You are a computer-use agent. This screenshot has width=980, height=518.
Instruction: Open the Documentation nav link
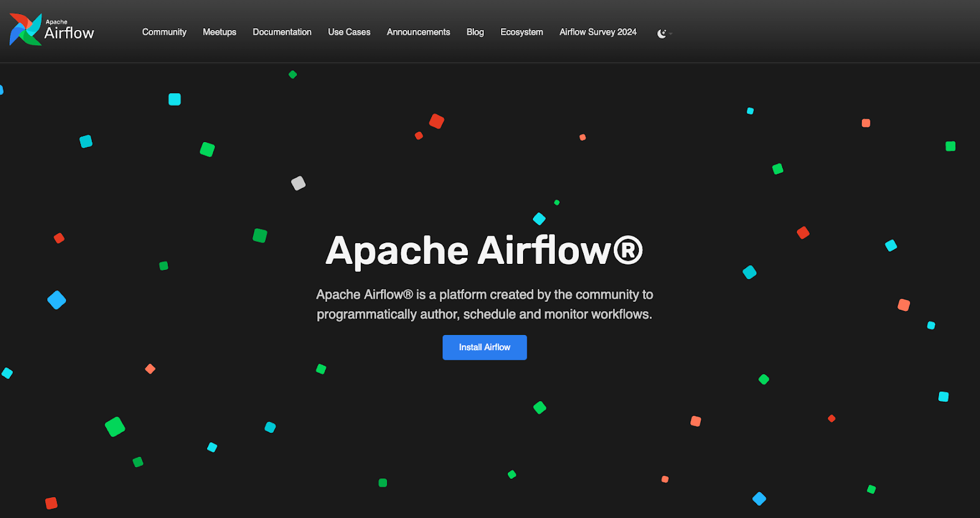pyautogui.click(x=282, y=32)
